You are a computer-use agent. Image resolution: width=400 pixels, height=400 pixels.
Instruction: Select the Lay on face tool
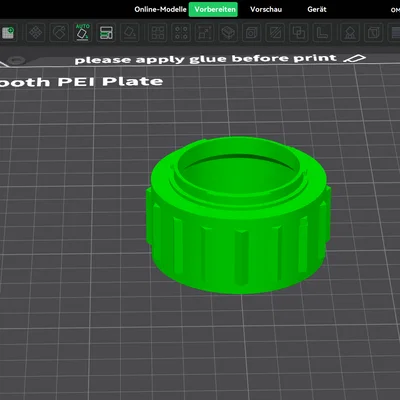(x=130, y=33)
